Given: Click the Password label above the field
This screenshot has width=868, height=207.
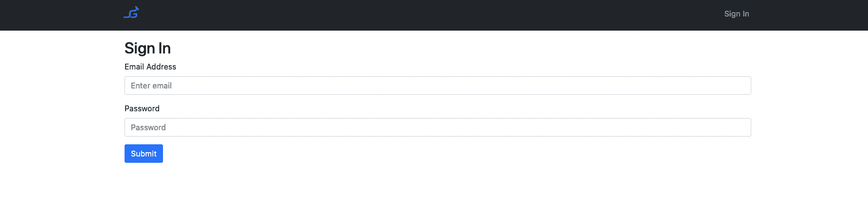Looking at the screenshot, I should pyautogui.click(x=142, y=108).
